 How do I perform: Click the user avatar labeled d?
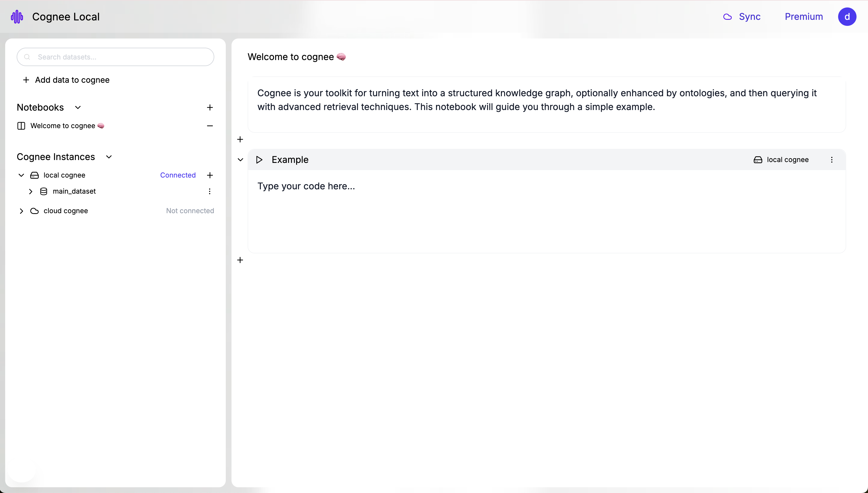[x=847, y=17]
